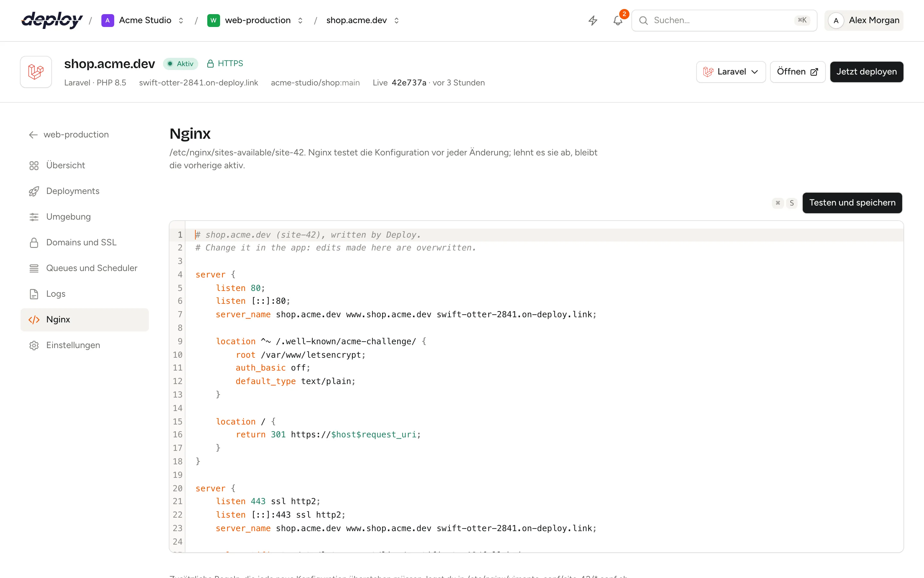
Task: Click the 42e737a commit hash
Action: (409, 83)
